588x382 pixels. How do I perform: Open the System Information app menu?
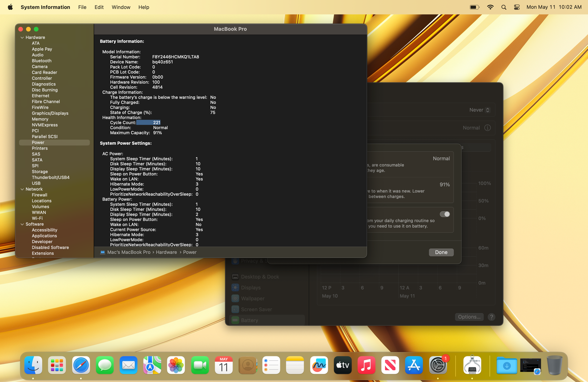pyautogui.click(x=45, y=7)
